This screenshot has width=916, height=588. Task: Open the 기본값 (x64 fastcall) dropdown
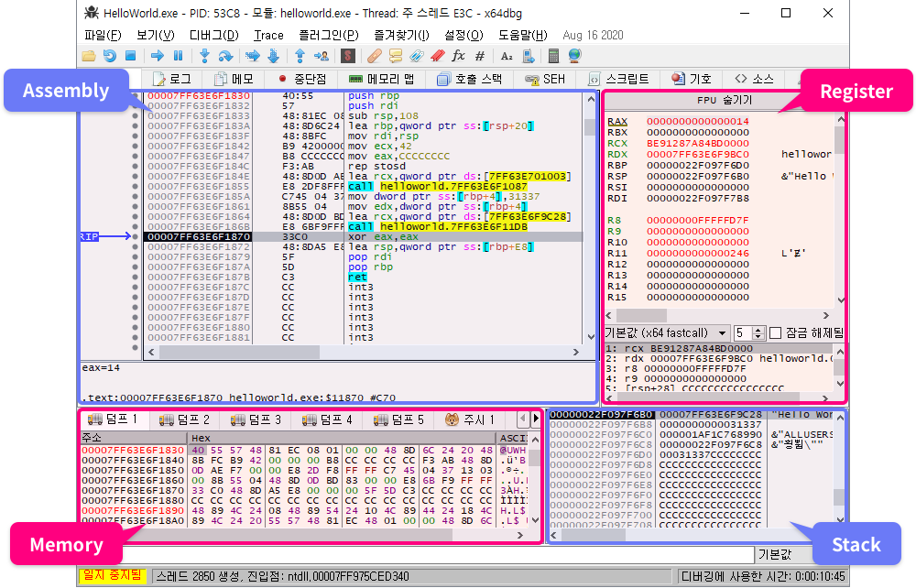667,332
